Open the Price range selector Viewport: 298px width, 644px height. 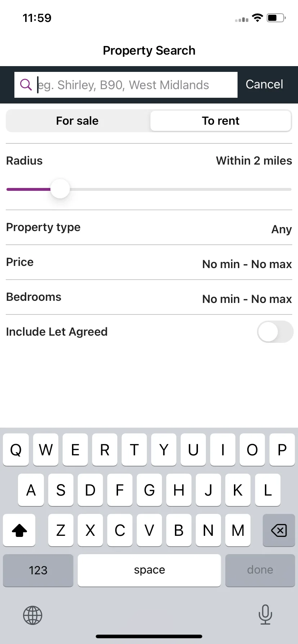click(149, 262)
